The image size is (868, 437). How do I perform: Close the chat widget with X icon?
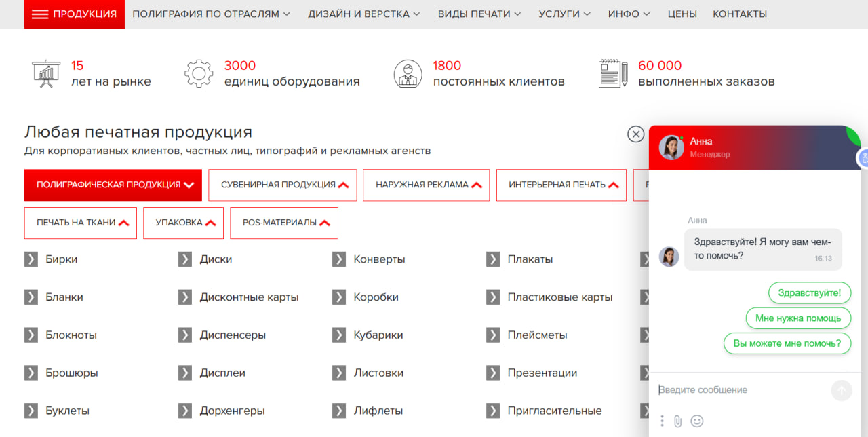click(635, 134)
